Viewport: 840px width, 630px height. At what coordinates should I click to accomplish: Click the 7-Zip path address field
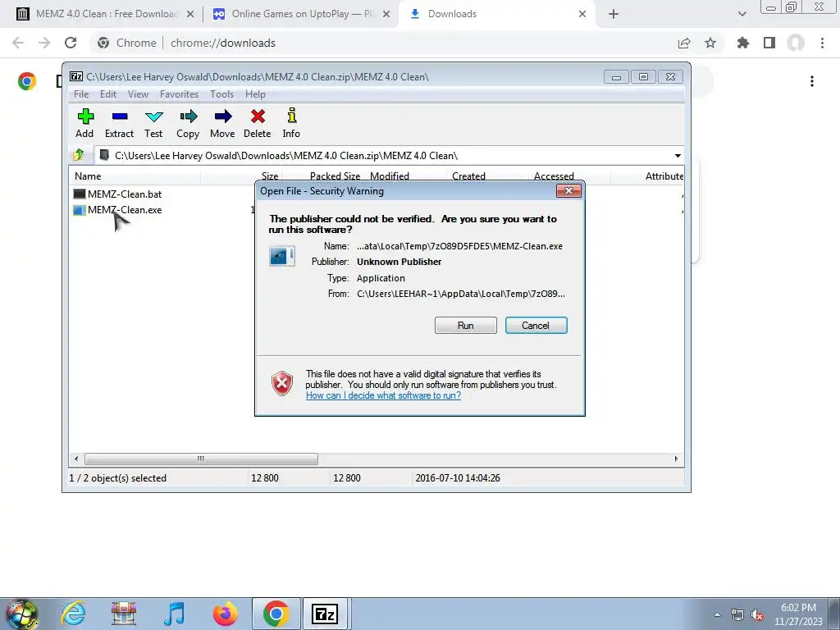390,155
